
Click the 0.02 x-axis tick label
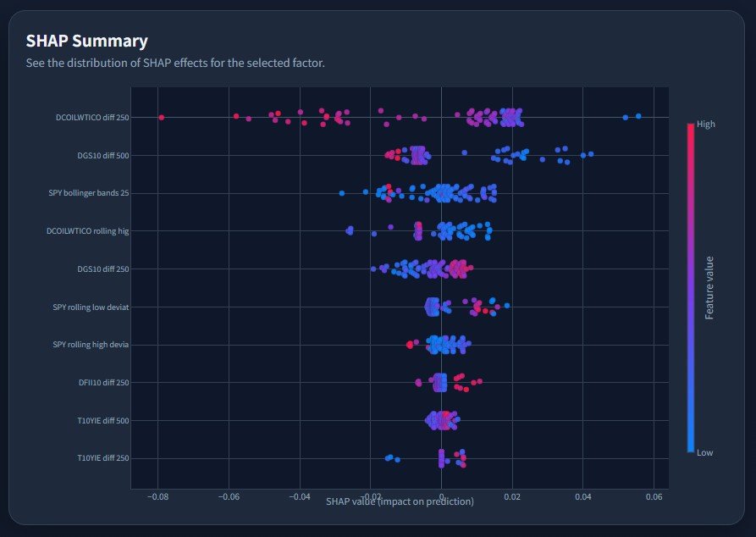point(512,497)
